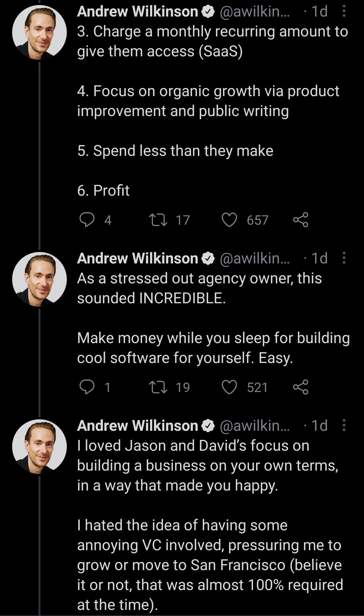This screenshot has height=616, width=364.
Task: Retweet the "6. Profit" tweet
Action: coord(158,220)
